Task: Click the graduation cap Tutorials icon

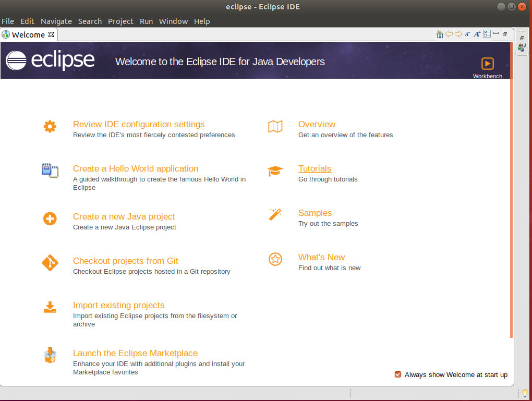Action: tap(275, 171)
